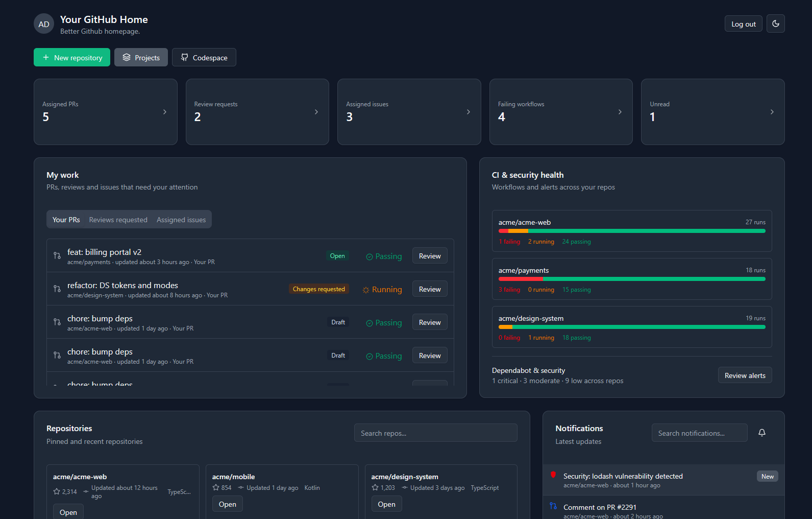
Task: Click the PR icon on Comment on PR #2291
Action: coord(553,506)
